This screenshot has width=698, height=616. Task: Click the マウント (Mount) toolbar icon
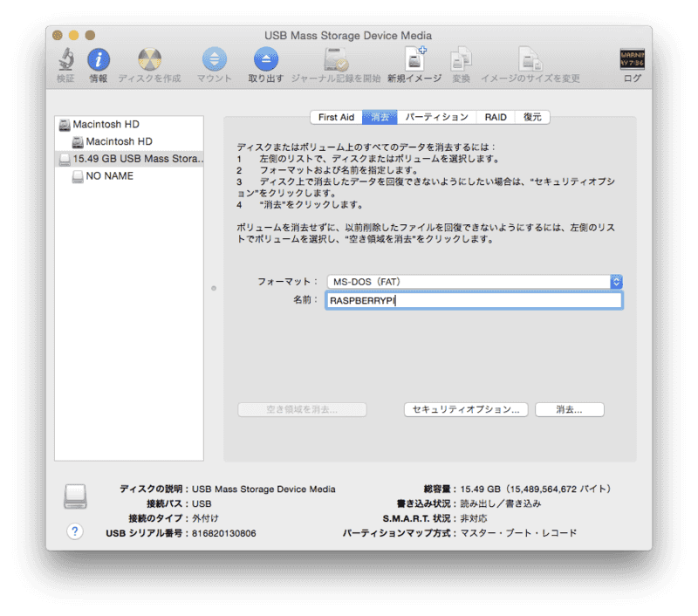pyautogui.click(x=214, y=59)
